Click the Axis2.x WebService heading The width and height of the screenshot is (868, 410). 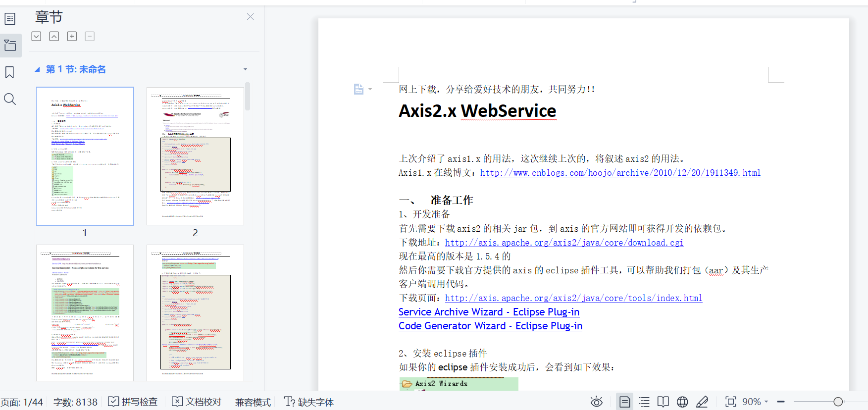(x=477, y=111)
